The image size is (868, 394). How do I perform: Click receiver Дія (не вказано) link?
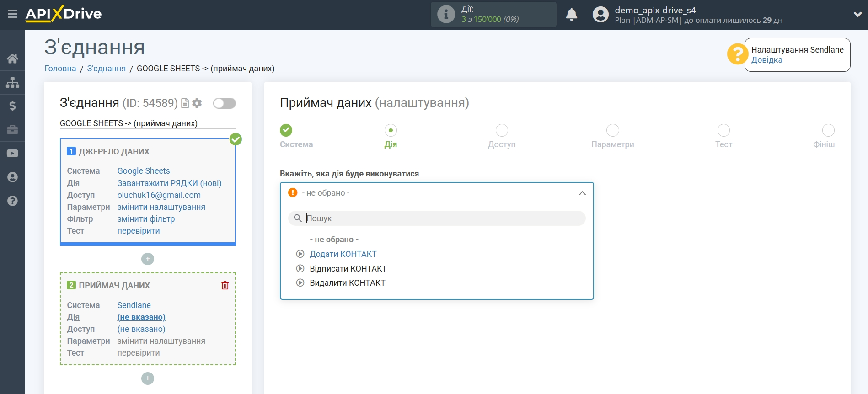[x=141, y=317]
